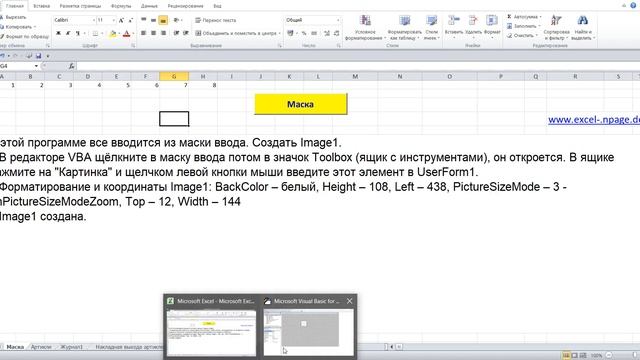Increase font size with the large A icon
640x360 pixels.
pyautogui.click(x=121, y=20)
